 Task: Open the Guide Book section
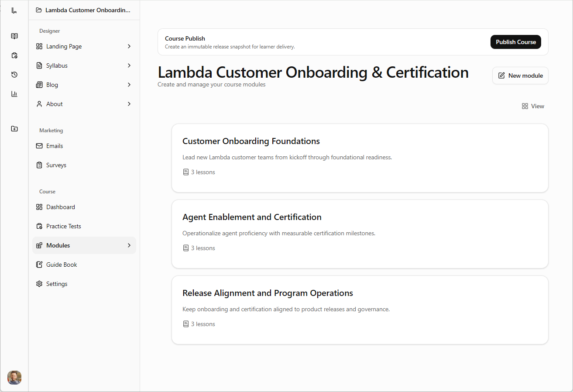[x=62, y=264]
